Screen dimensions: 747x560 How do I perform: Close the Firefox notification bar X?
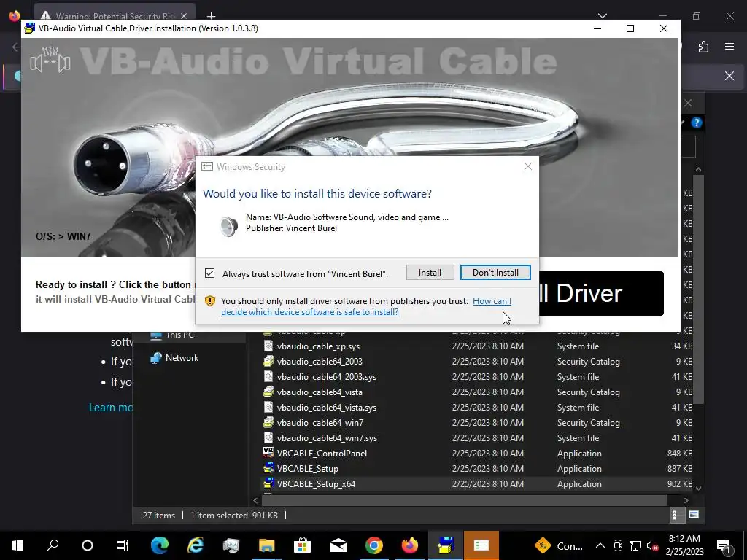(729, 76)
